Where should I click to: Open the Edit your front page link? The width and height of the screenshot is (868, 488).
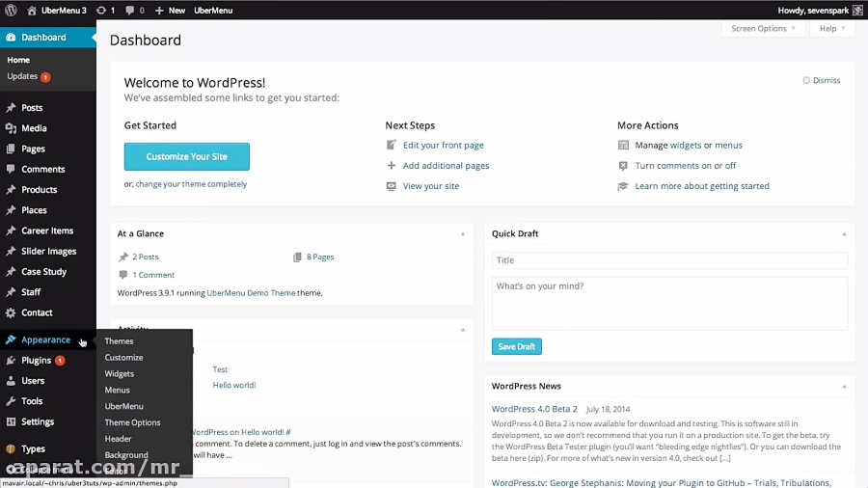coord(444,145)
